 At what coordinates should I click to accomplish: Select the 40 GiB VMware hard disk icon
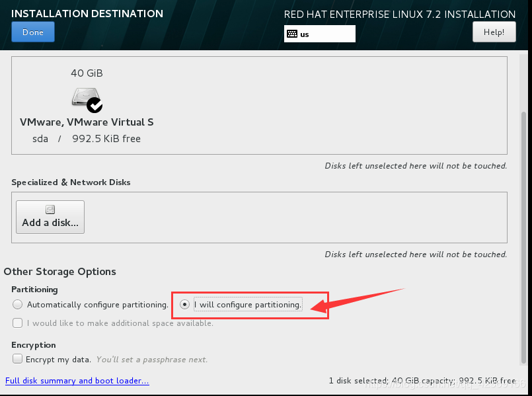tap(87, 99)
